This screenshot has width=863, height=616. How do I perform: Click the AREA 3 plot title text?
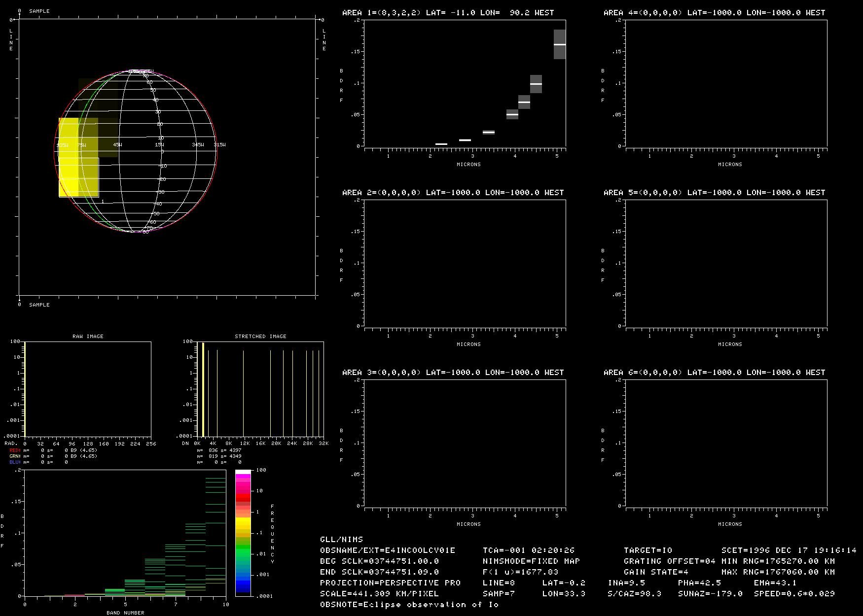click(453, 373)
